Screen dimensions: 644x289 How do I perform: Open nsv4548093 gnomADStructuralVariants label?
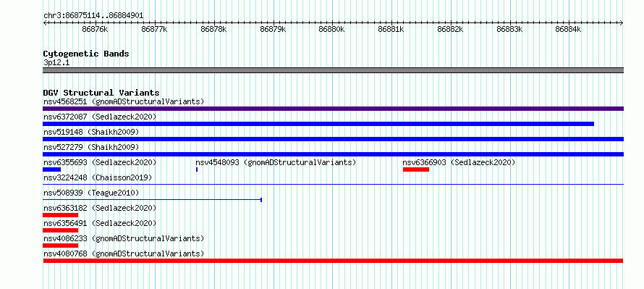coord(276,162)
